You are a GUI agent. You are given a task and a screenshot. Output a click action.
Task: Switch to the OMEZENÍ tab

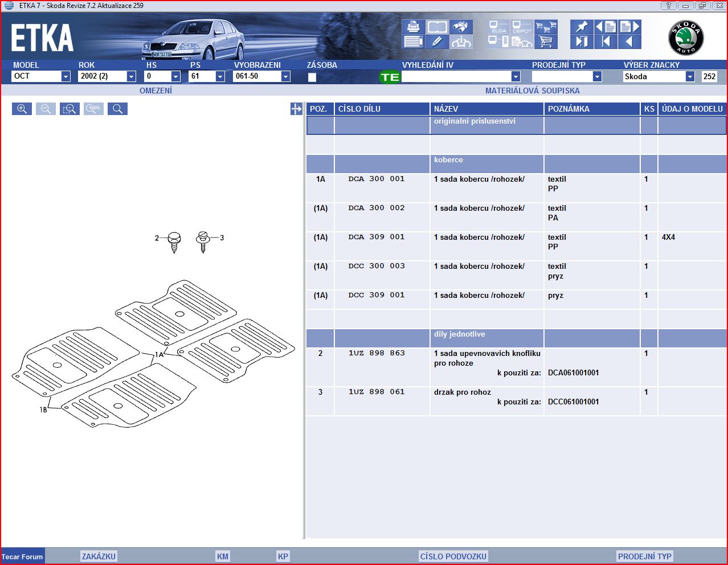click(x=156, y=91)
